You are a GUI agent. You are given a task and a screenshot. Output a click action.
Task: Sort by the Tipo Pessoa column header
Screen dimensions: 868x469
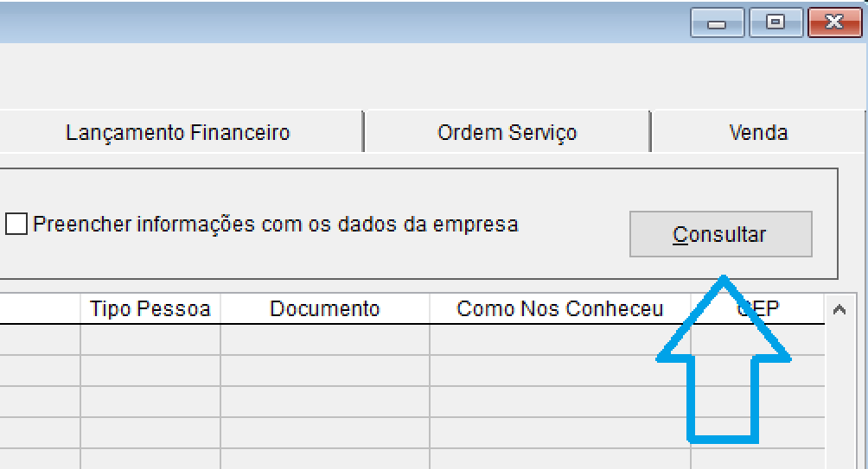(x=150, y=309)
